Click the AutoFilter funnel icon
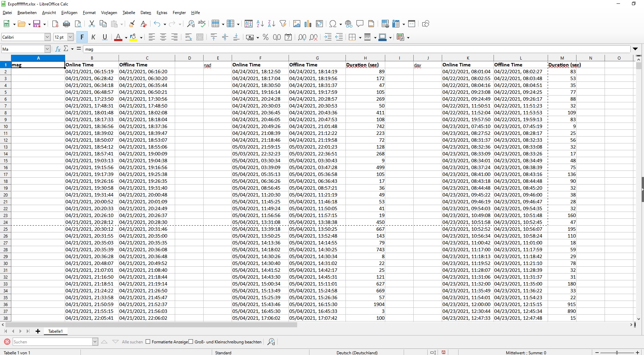Screen dimensions: 644x355 point(283,24)
